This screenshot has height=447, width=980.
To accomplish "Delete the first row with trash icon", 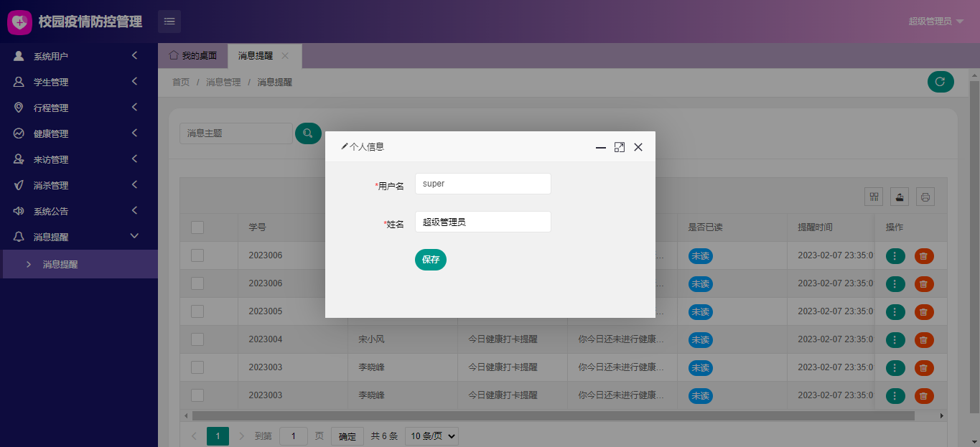I will click(x=924, y=256).
